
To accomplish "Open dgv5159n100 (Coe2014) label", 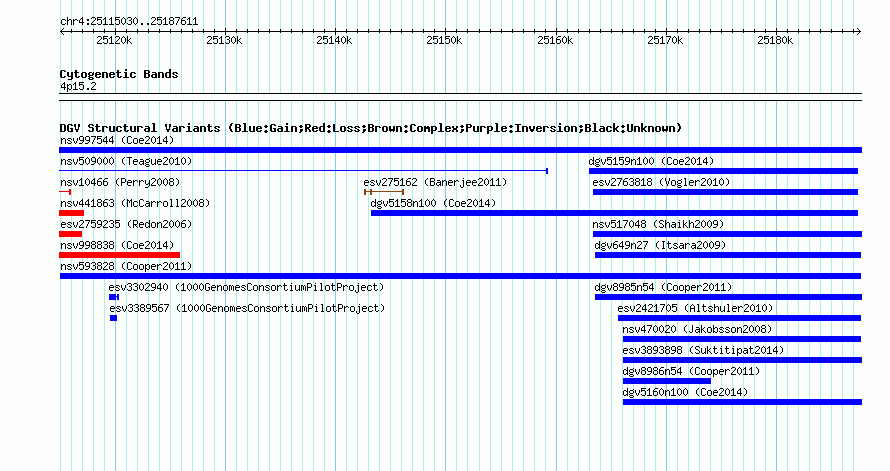I will click(651, 161).
